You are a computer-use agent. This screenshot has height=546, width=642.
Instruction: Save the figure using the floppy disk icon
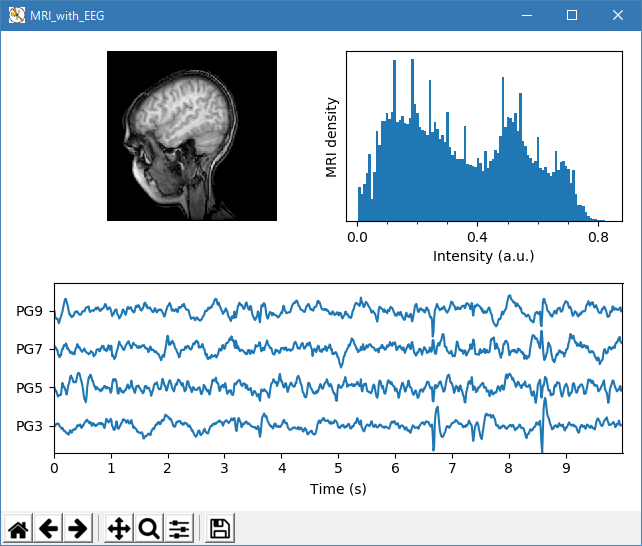pyautogui.click(x=220, y=528)
